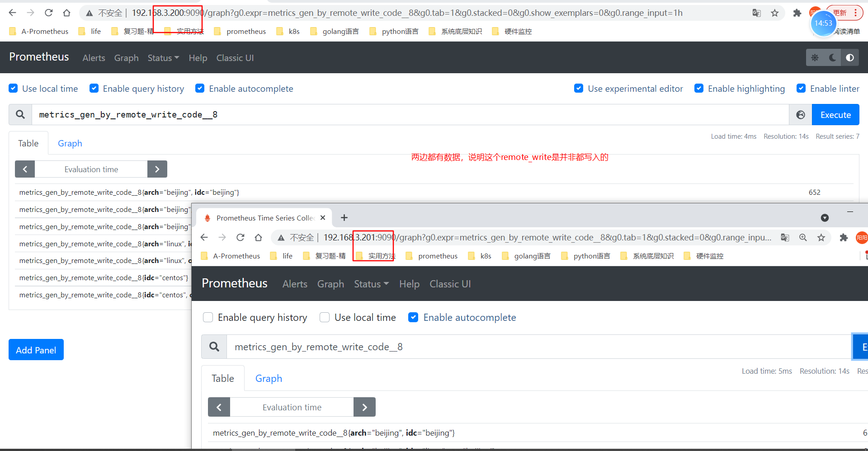Click the search icon beside the rear expression input
This screenshot has width=868, height=451.
20,115
